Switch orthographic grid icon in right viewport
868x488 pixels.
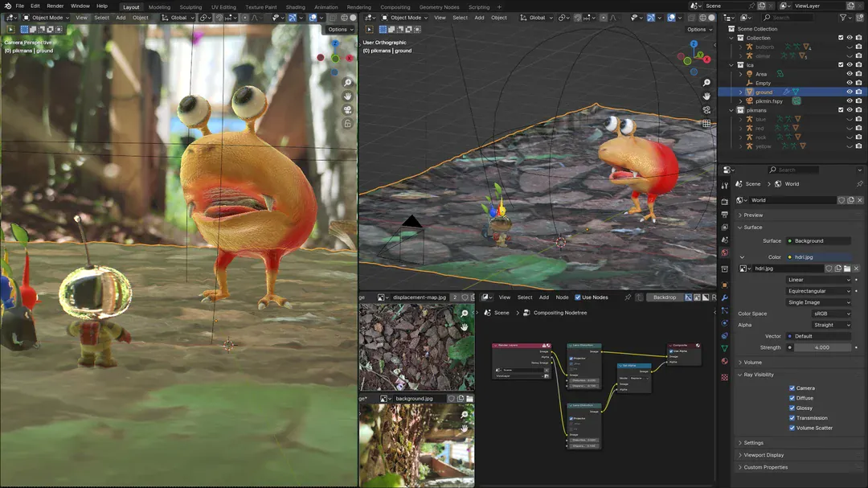click(706, 124)
